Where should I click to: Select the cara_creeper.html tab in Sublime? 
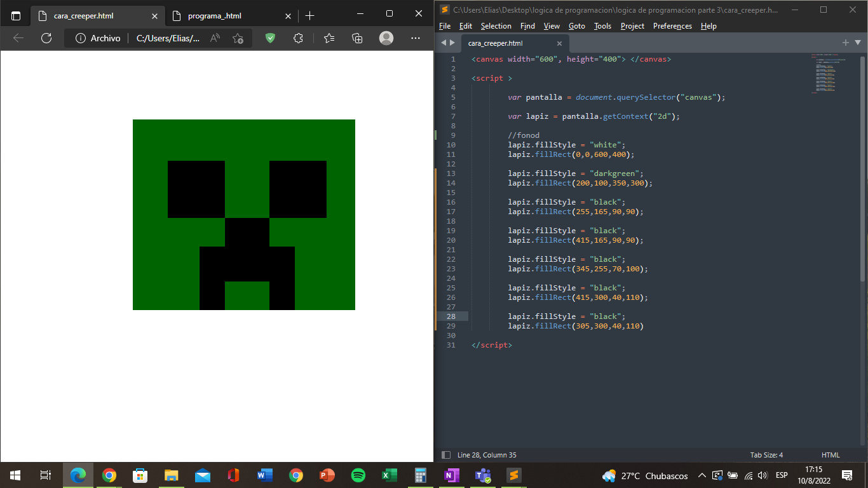pos(513,43)
